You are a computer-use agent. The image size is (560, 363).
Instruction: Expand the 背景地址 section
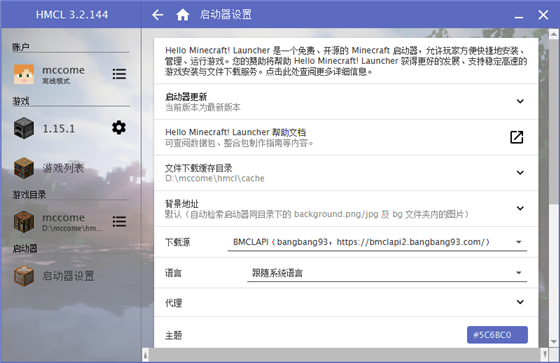coord(520,208)
